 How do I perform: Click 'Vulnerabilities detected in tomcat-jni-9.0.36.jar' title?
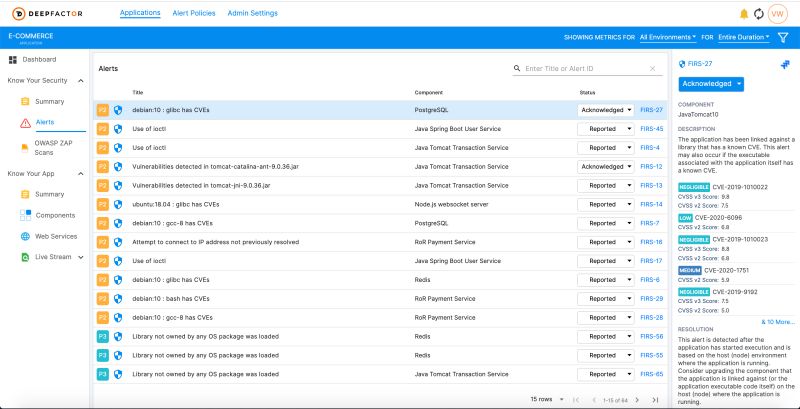pyautogui.click(x=201, y=186)
